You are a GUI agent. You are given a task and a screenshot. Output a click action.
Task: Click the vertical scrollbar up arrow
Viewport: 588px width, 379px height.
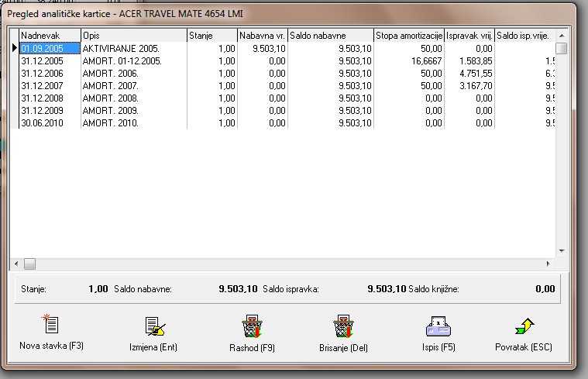tap(562, 36)
